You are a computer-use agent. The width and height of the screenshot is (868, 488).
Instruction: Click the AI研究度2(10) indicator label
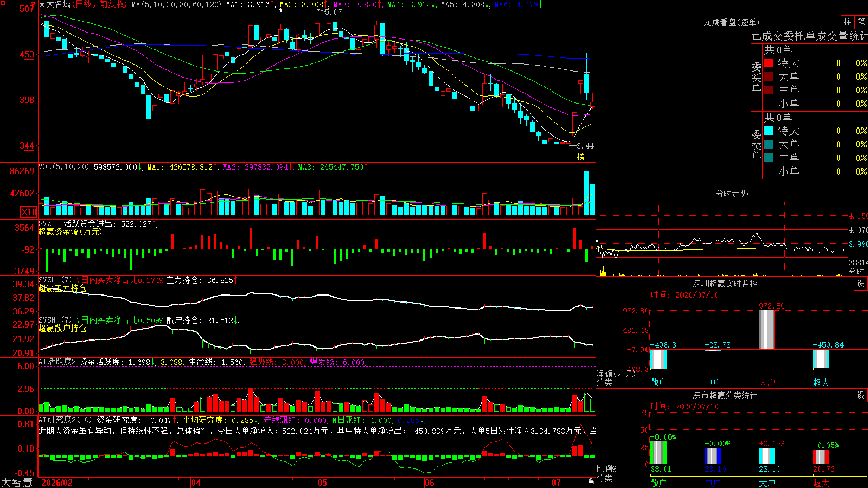(66, 420)
